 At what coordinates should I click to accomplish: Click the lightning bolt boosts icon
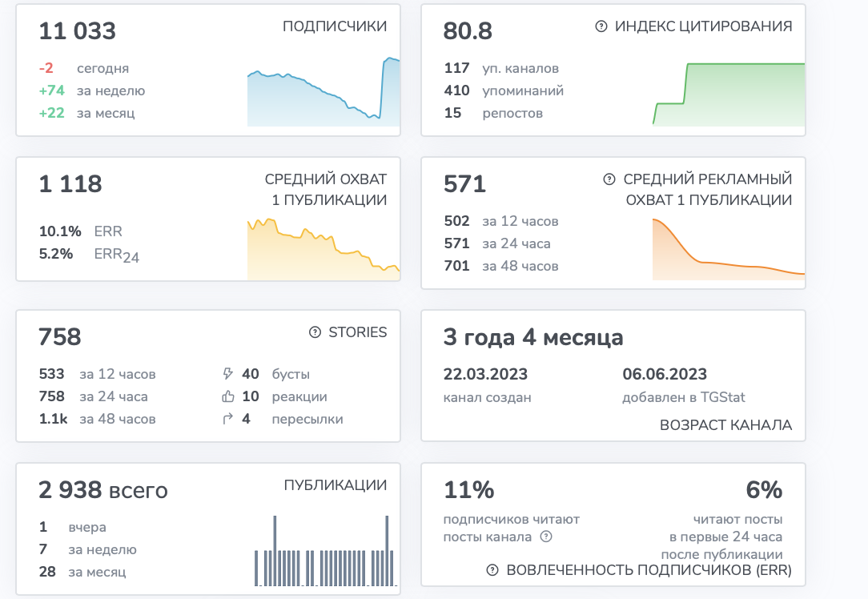[227, 374]
